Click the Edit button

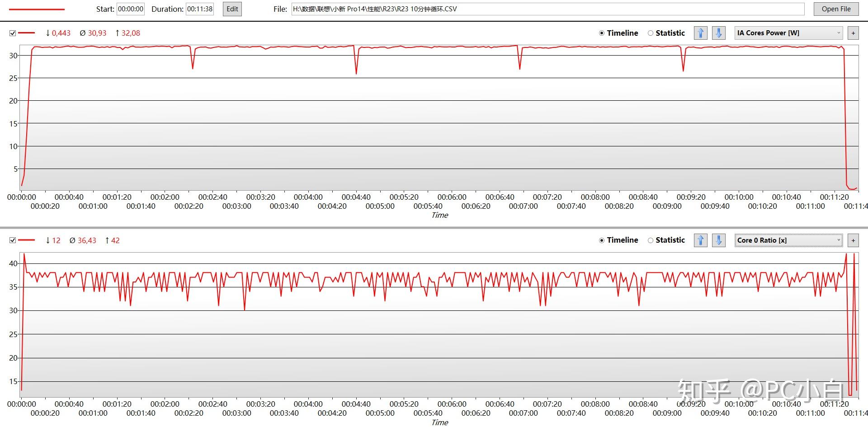232,9
